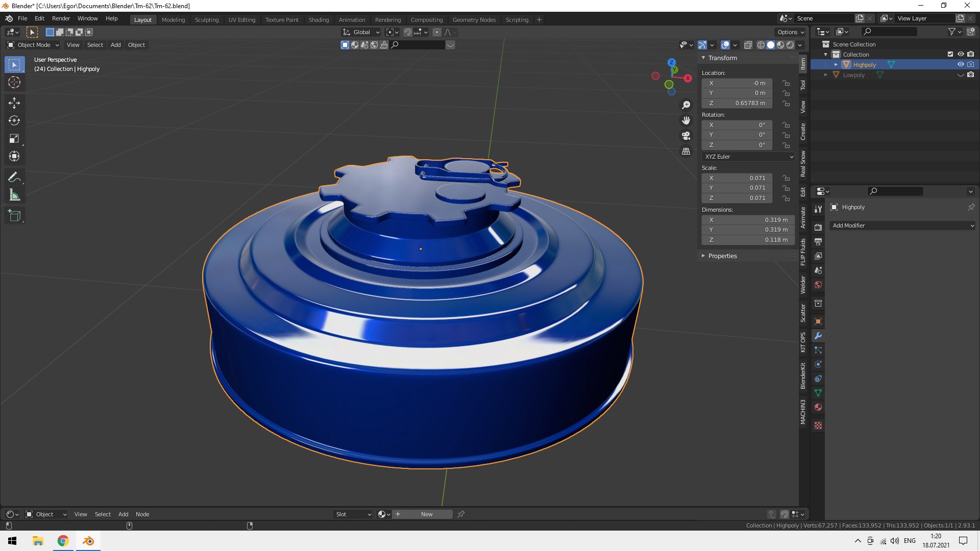Open the Object Mode dropdown

[x=33, y=45]
